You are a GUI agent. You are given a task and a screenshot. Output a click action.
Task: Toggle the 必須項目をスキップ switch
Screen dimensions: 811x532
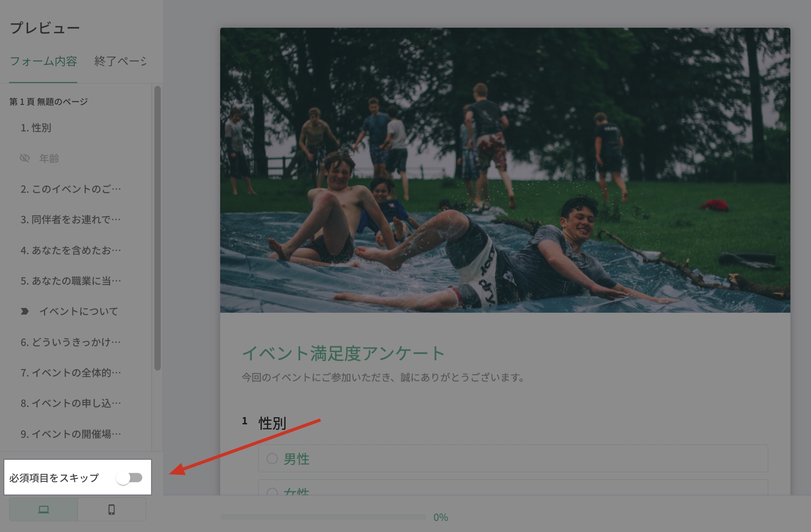(129, 478)
